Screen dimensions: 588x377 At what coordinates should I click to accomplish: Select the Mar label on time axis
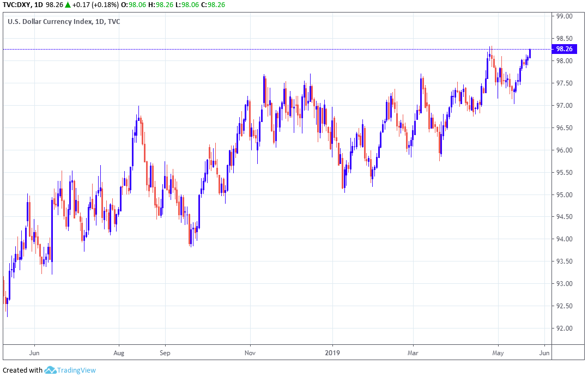[x=413, y=352]
